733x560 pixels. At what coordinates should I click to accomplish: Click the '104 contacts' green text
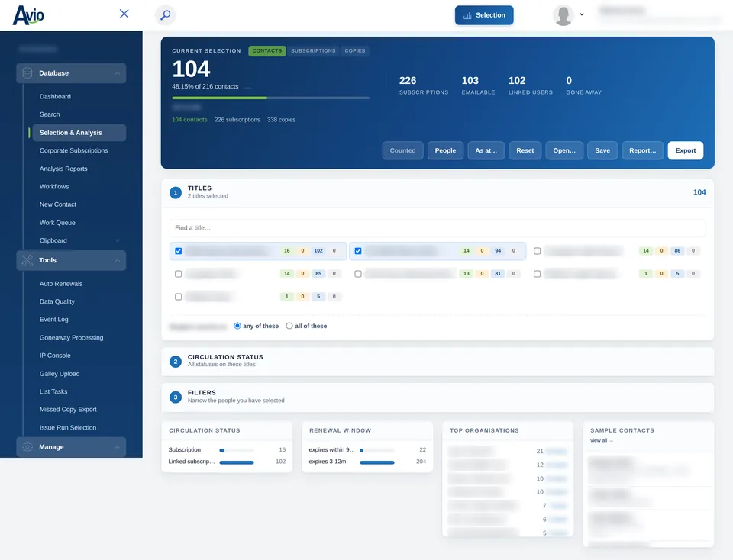click(x=189, y=120)
